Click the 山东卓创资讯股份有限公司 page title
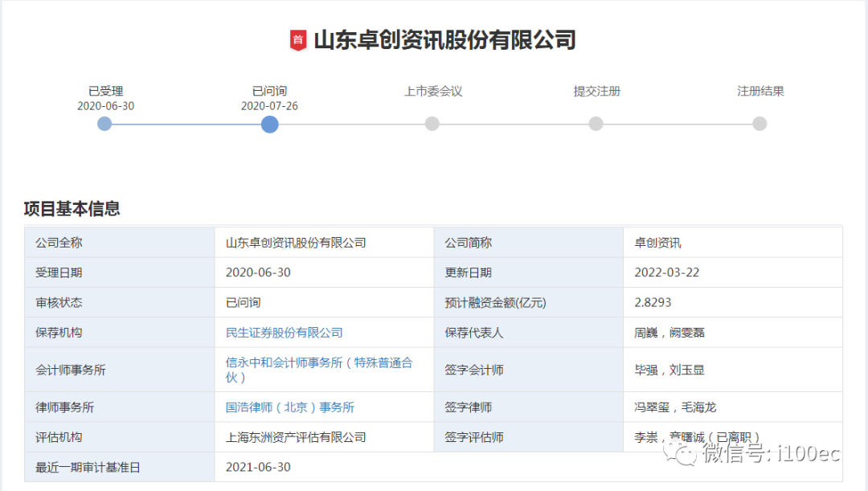868x491 pixels. coord(444,40)
